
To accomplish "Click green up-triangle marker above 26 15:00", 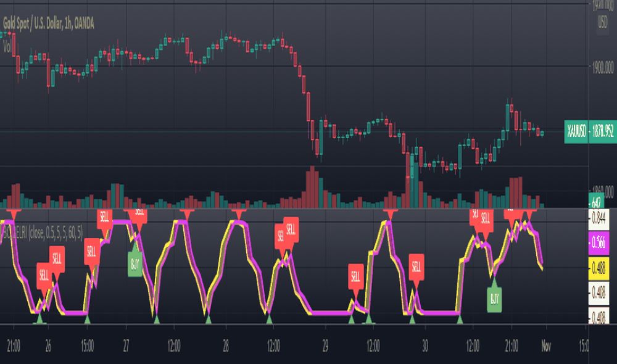I will [87, 319].
